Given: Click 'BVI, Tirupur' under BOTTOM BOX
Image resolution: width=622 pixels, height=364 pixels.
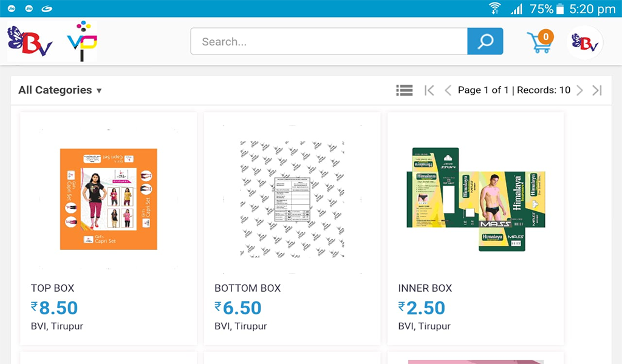Looking at the screenshot, I should 241,326.
